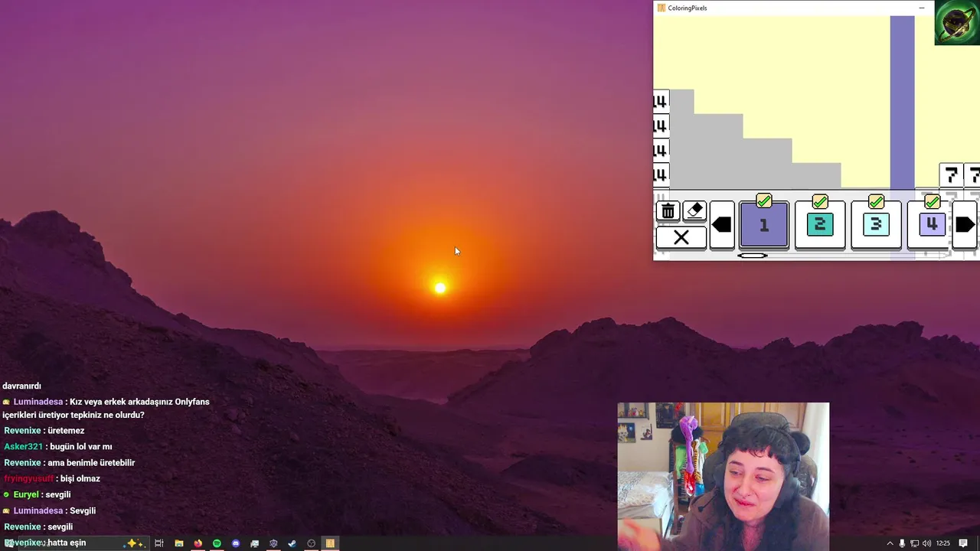Click the 12:25 clock on the taskbar
This screenshot has height=551, width=980.
click(942, 543)
